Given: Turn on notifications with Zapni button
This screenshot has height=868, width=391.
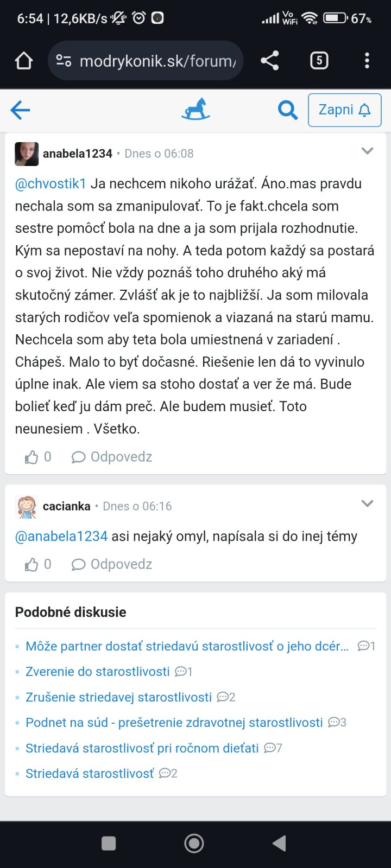Looking at the screenshot, I should pos(344,110).
